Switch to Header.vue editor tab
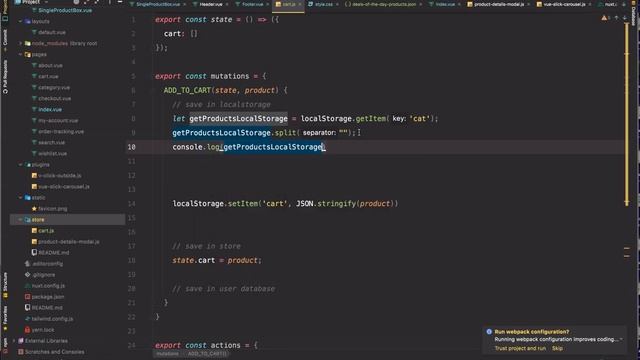640x360 pixels. point(211,4)
